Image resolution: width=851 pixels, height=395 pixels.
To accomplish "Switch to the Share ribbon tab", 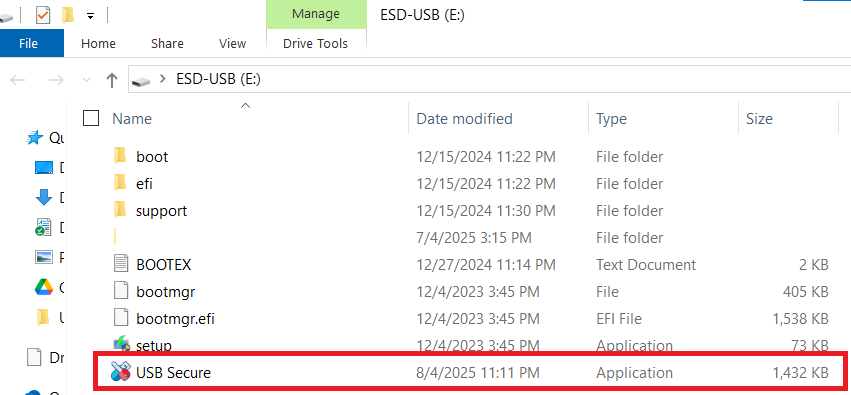I will point(167,43).
